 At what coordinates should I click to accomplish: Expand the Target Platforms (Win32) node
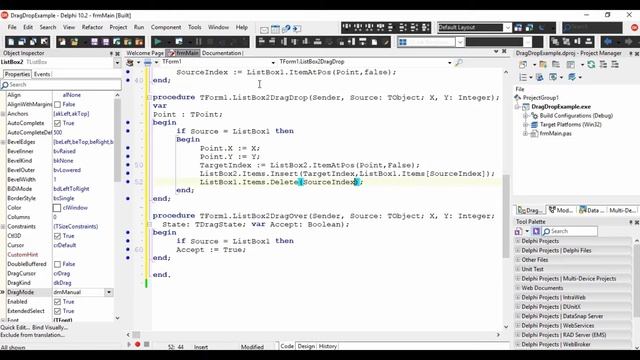[526, 125]
